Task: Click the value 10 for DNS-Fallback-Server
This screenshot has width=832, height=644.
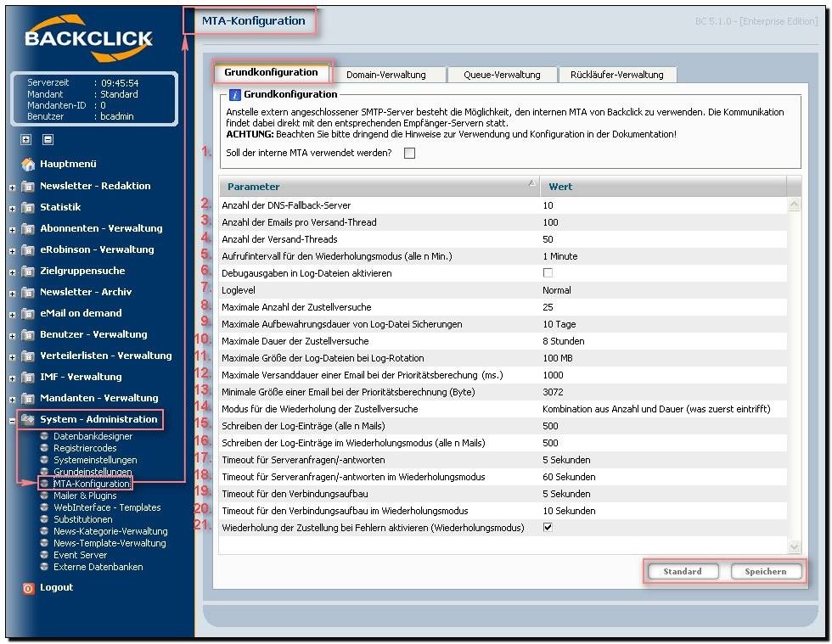Action: click(548, 205)
